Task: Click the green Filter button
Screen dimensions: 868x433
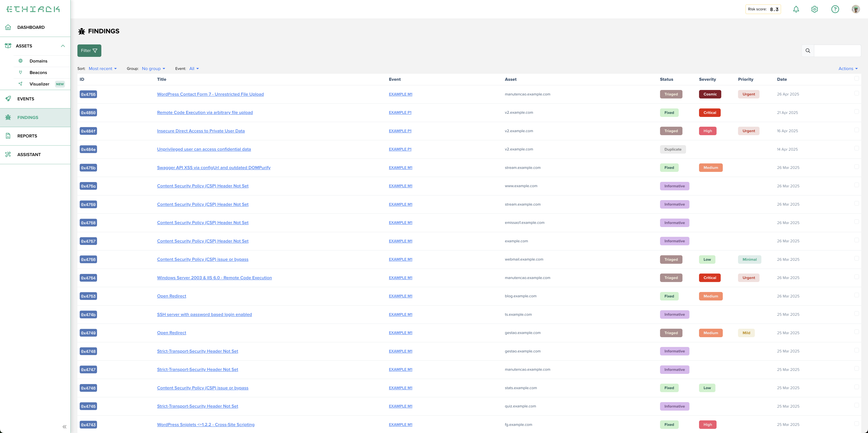Action: pos(89,51)
